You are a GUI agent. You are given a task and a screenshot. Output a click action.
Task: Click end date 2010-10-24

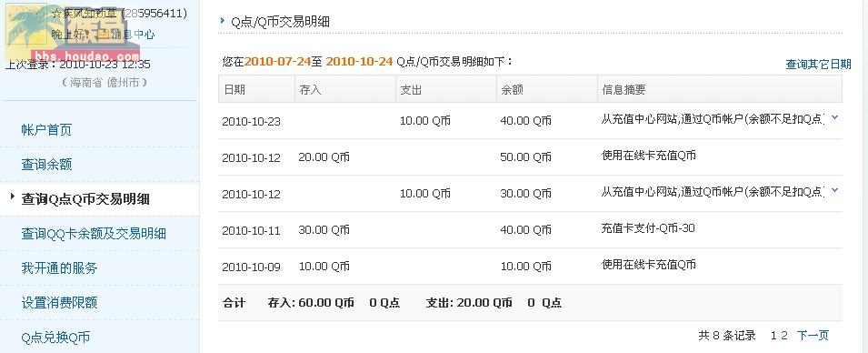tap(359, 62)
